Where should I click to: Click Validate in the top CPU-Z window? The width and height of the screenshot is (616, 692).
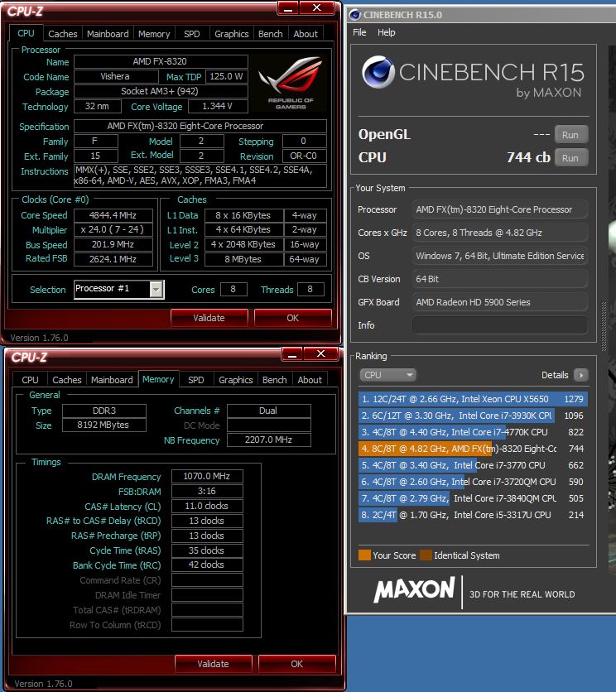[x=209, y=318]
